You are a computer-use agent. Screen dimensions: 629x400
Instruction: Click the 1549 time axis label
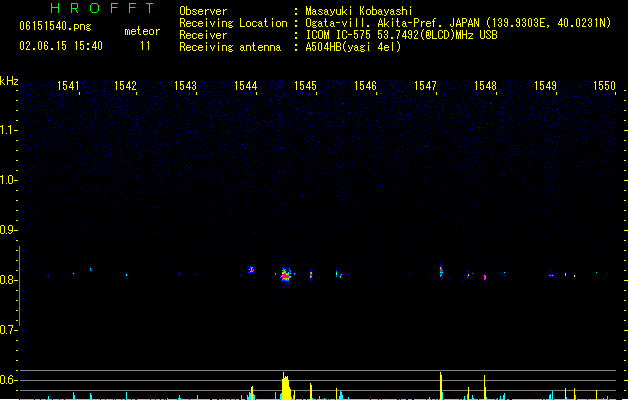click(x=545, y=86)
